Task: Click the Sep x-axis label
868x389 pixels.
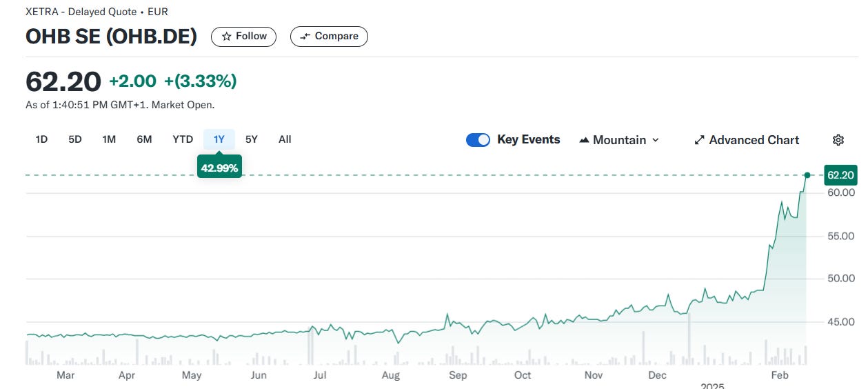Action: (x=458, y=375)
